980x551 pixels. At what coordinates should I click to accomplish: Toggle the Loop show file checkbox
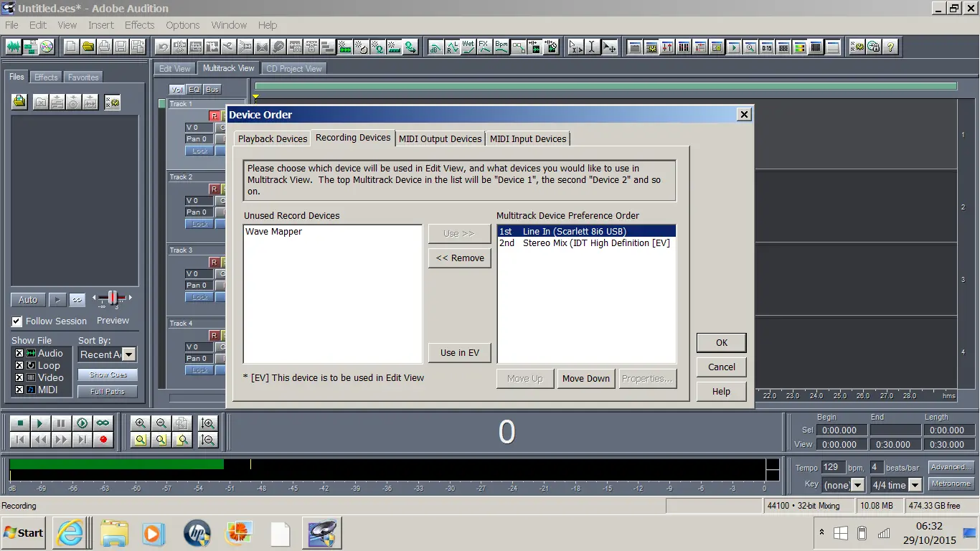[x=19, y=365]
